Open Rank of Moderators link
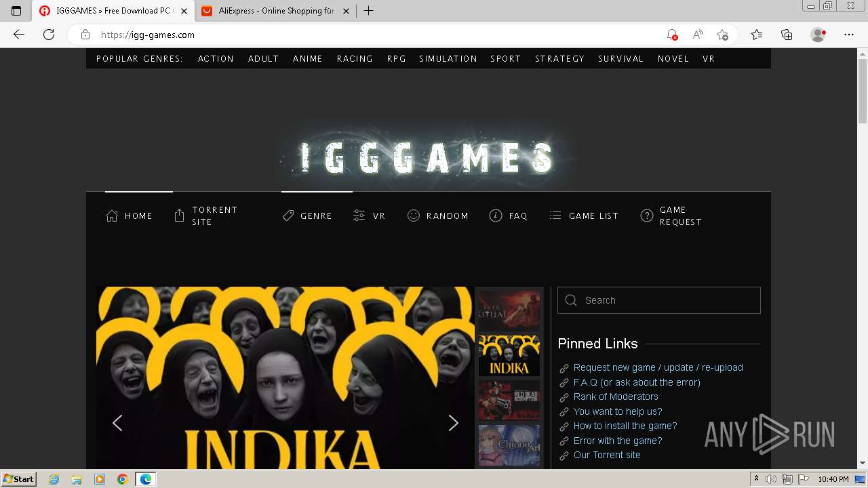The image size is (868, 488). tap(616, 396)
